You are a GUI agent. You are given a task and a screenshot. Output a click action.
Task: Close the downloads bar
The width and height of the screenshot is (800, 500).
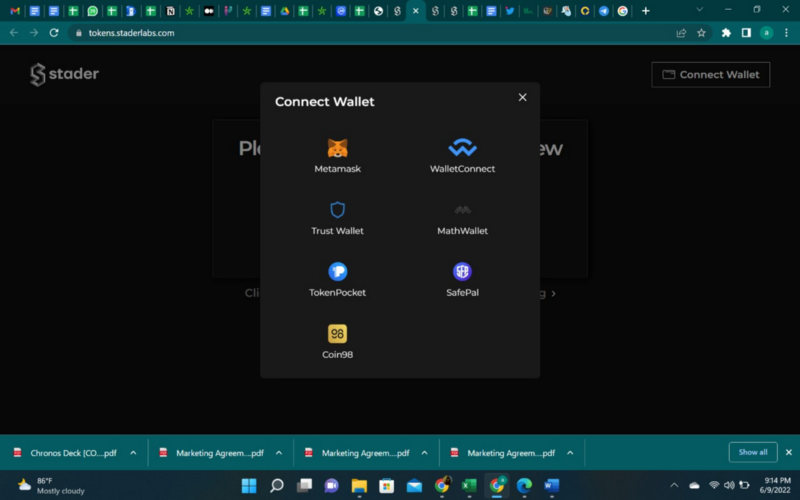(x=789, y=452)
